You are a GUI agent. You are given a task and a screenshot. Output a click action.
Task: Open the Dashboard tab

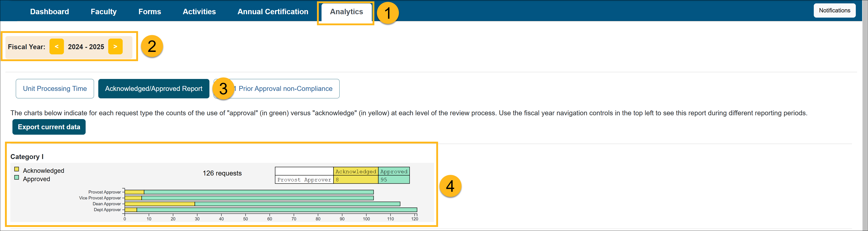(49, 12)
